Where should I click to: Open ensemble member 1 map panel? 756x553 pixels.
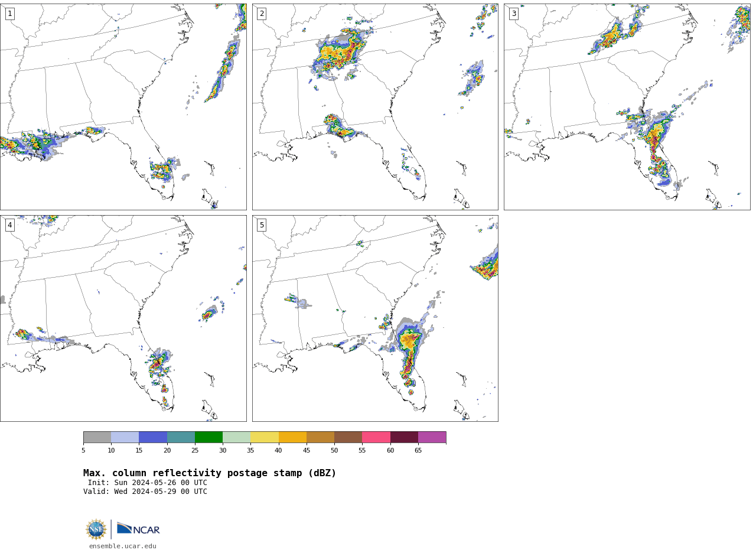click(x=123, y=107)
